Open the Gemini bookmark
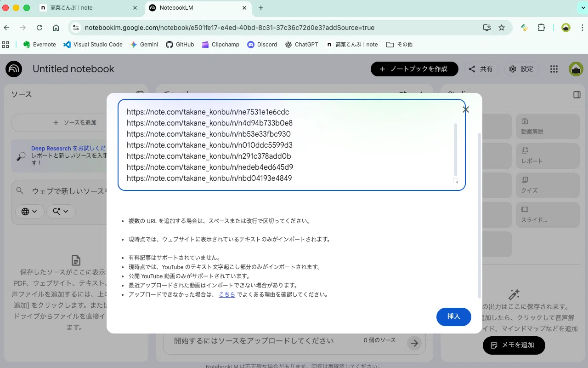Viewport: 588px width, 368px height. coord(144,45)
